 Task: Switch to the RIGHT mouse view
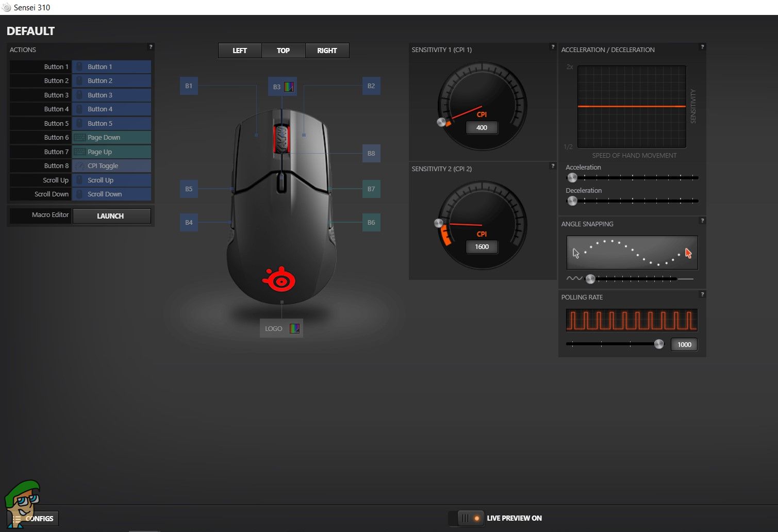click(x=327, y=51)
